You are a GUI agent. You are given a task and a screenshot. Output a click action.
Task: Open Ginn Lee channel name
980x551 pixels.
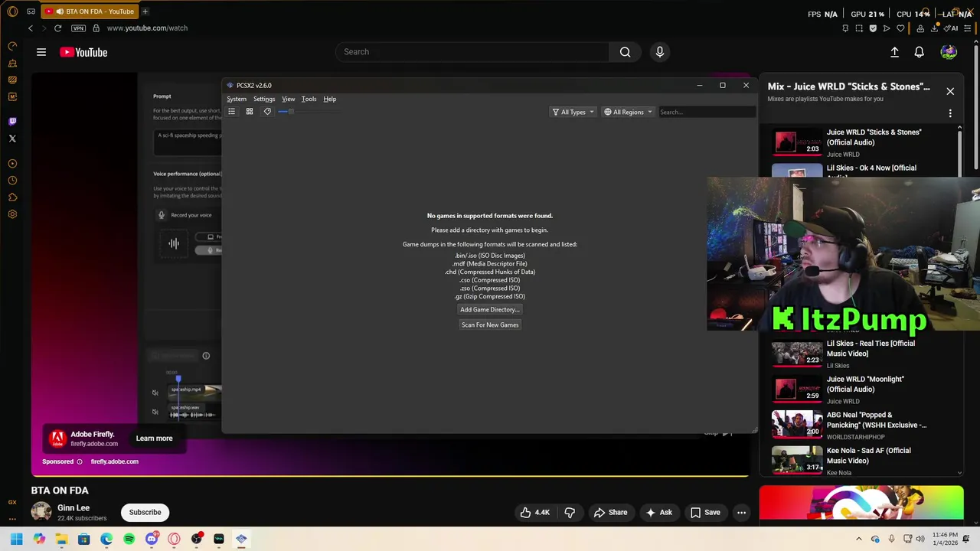tap(73, 507)
